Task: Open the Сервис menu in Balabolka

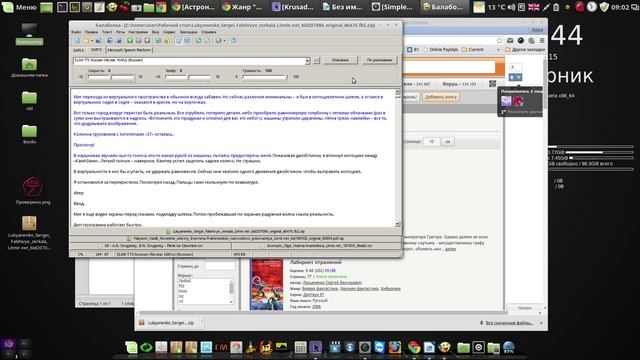Action: (x=169, y=32)
